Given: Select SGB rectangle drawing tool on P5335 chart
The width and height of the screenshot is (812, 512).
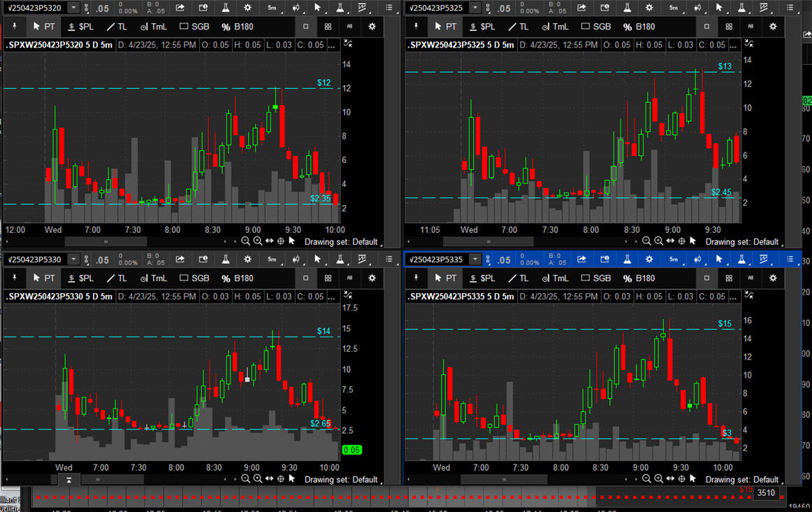Looking at the screenshot, I should point(594,278).
